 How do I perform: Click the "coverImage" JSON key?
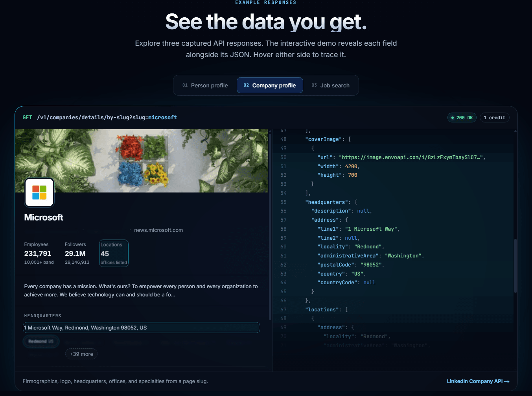tap(324, 139)
